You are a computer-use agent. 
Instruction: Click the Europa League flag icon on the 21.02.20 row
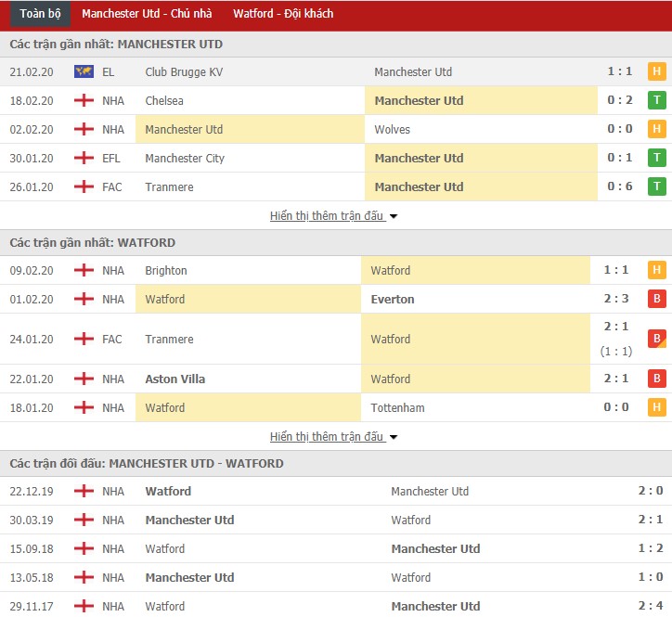tap(84, 71)
